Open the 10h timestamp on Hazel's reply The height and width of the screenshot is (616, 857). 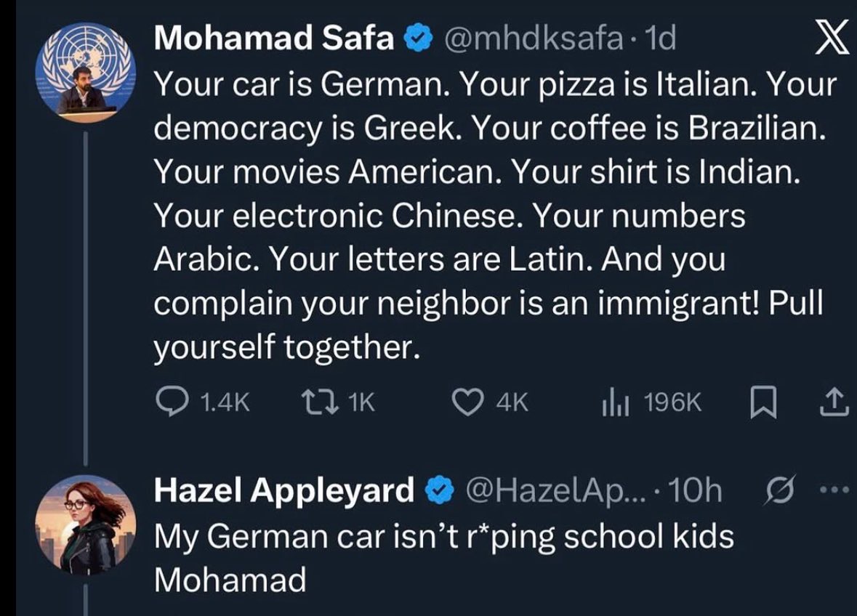696,492
